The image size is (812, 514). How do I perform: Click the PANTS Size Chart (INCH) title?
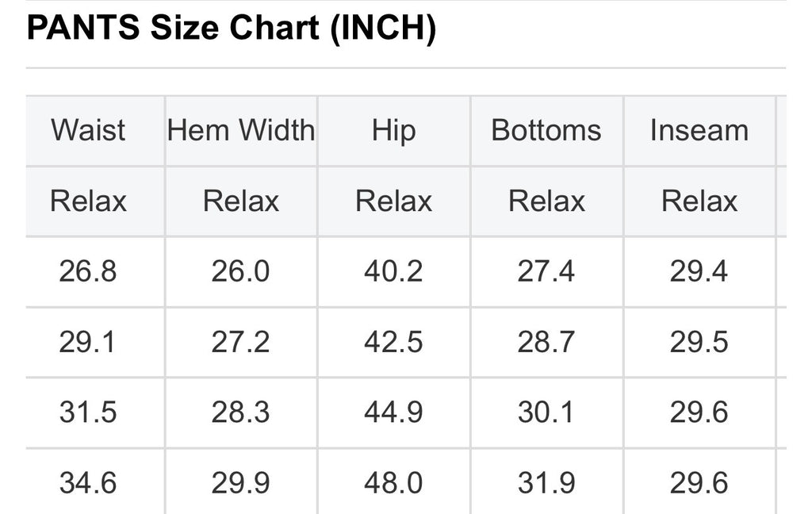tap(232, 29)
